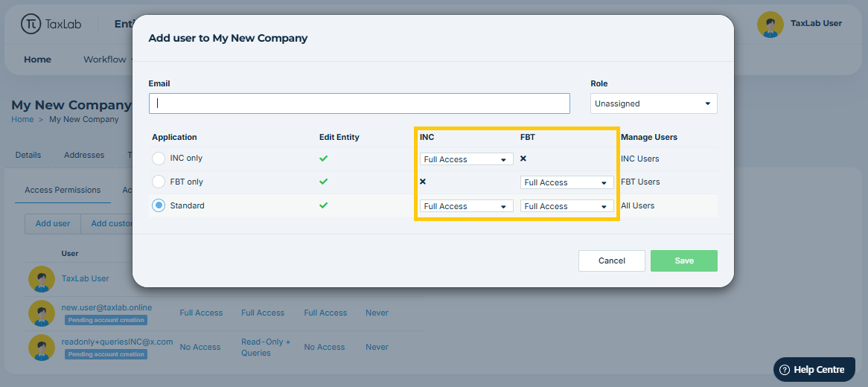Image resolution: width=868 pixels, height=387 pixels.
Task: Open new.user@taxlab.online user link
Action: tap(107, 307)
